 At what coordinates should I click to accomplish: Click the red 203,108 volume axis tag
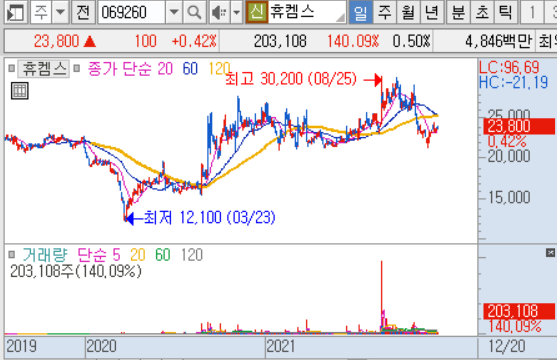(x=519, y=311)
